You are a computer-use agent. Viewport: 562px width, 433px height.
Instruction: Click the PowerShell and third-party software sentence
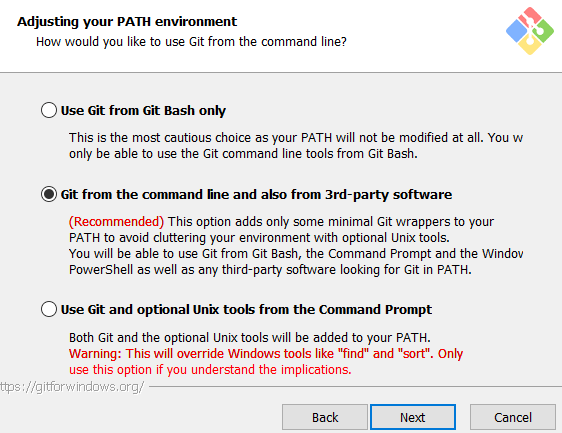point(270,270)
